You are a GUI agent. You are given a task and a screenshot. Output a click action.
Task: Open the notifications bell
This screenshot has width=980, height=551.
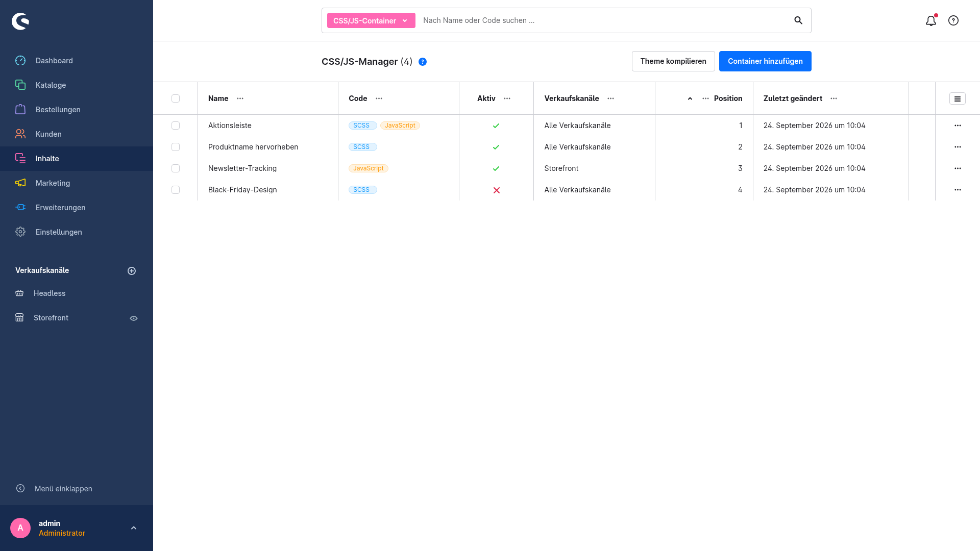click(x=931, y=20)
